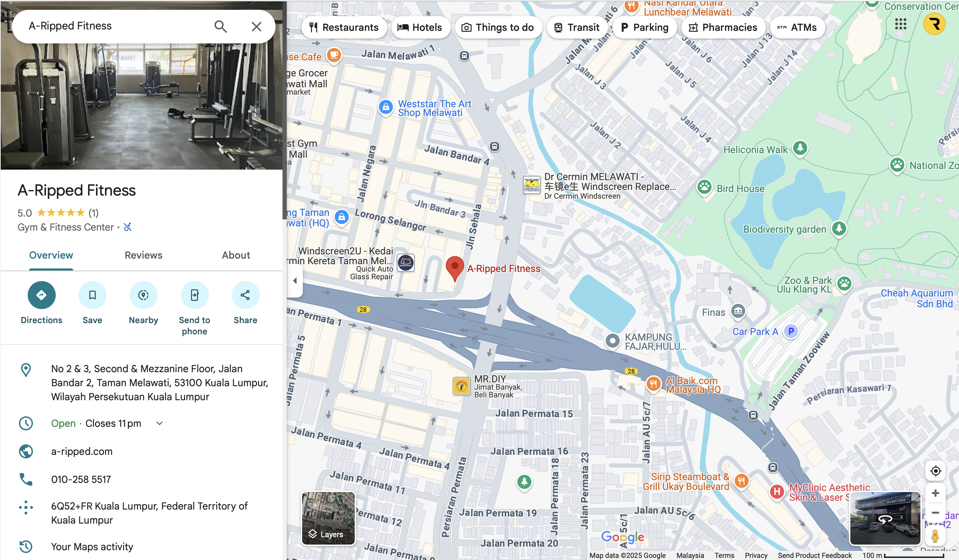Save the place with the bookmark icon
959x560 pixels.
(x=93, y=295)
